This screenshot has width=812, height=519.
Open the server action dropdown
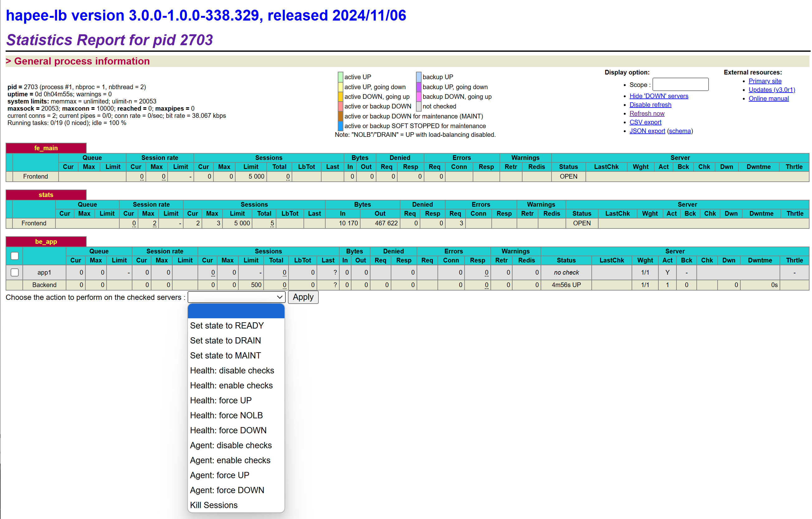(236, 297)
